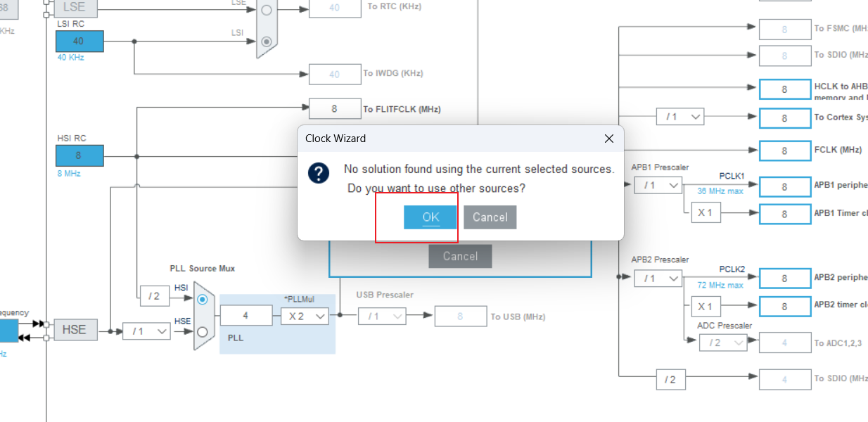
Task: Open the HSE / 1 divider dropdown
Action: [x=146, y=331]
